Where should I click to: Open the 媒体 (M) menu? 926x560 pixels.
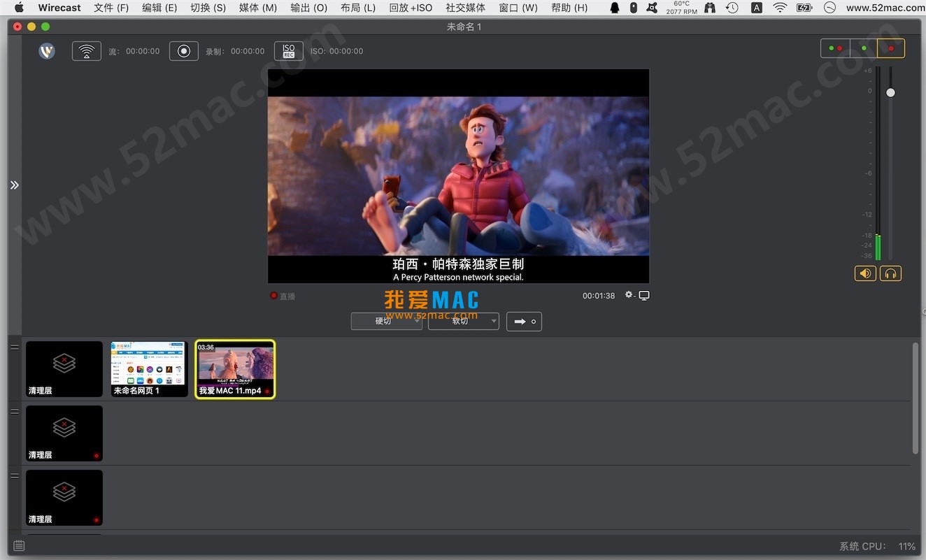[257, 8]
